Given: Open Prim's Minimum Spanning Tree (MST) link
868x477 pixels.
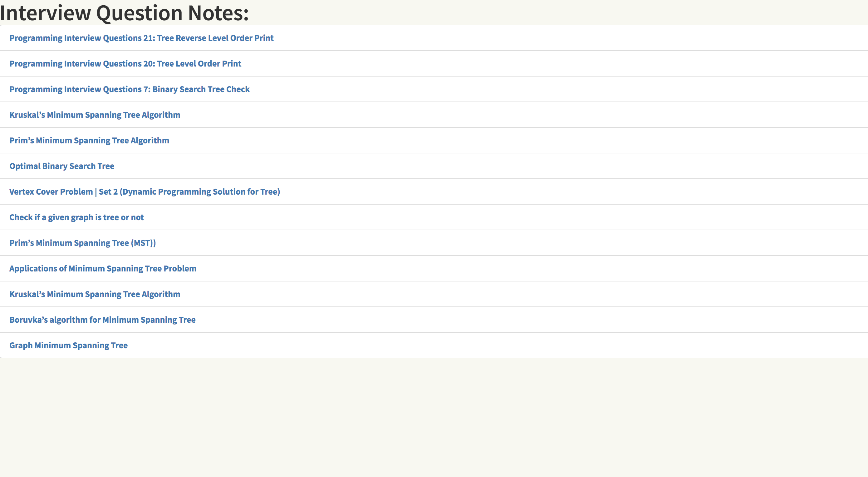Looking at the screenshot, I should pos(82,243).
